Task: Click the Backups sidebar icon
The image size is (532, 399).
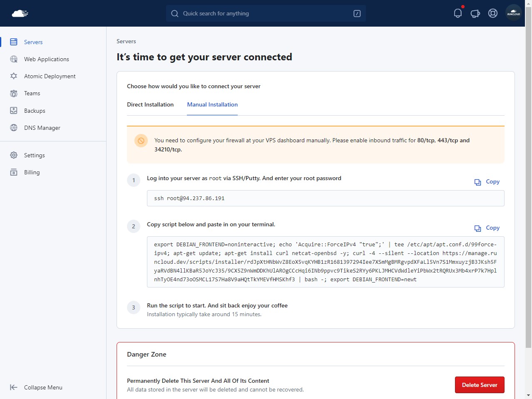Action: pyautogui.click(x=14, y=111)
